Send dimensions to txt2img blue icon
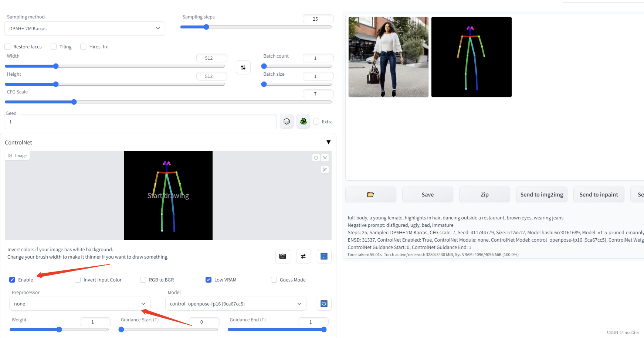Screen dimensions: 644x338 324,256
